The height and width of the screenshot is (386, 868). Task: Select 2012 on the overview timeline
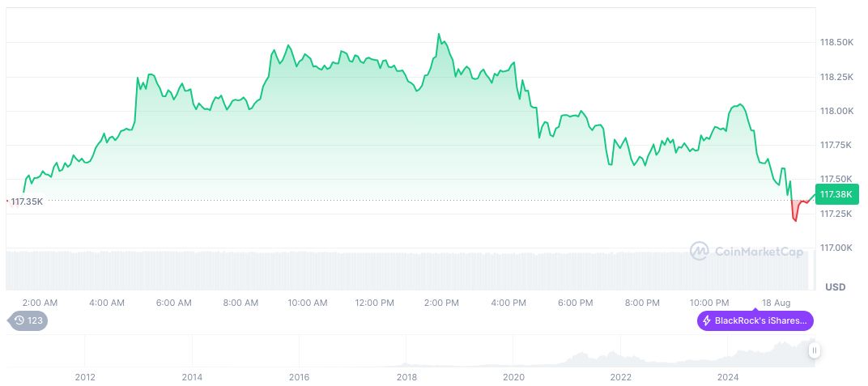click(85, 377)
